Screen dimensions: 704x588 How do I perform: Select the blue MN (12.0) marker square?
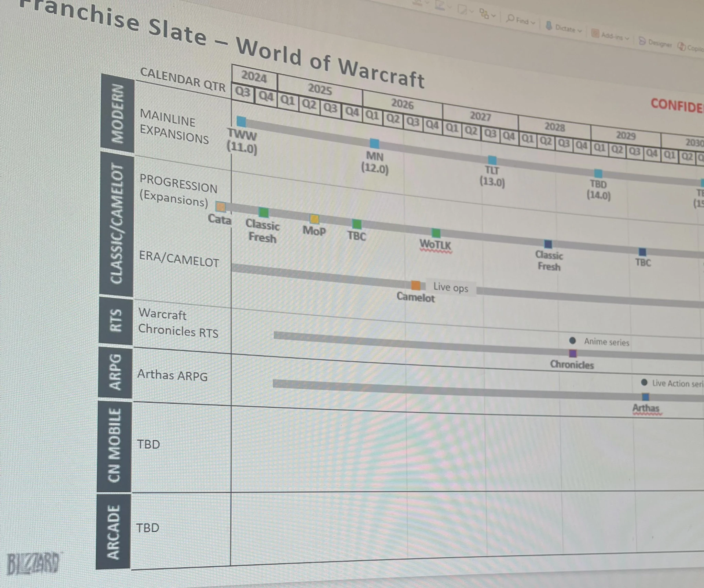[374, 143]
